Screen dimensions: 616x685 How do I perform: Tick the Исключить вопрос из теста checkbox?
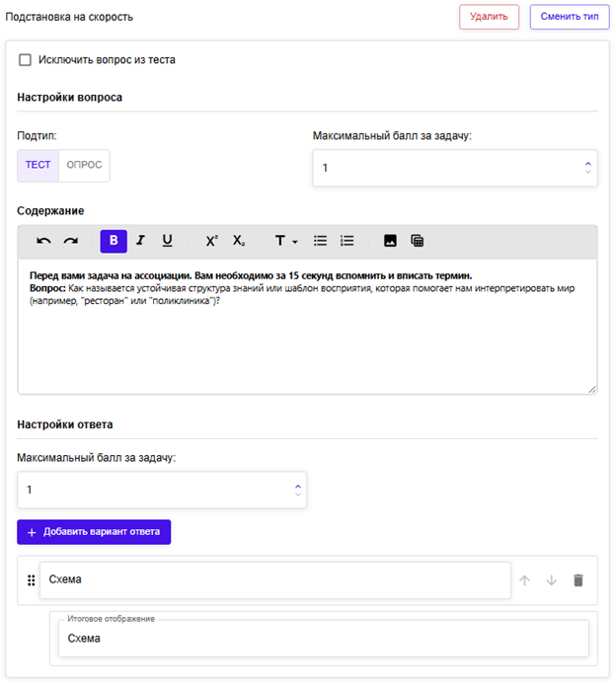25,60
